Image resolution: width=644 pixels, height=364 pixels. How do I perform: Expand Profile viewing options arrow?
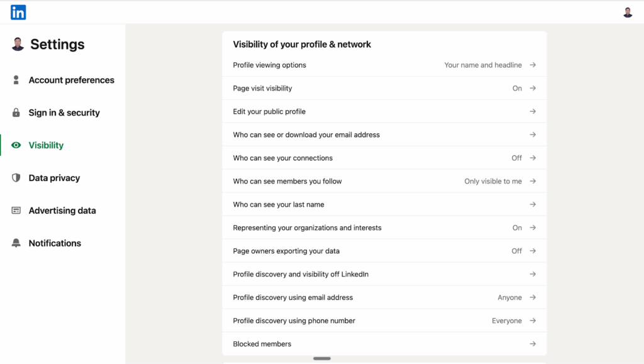(533, 65)
